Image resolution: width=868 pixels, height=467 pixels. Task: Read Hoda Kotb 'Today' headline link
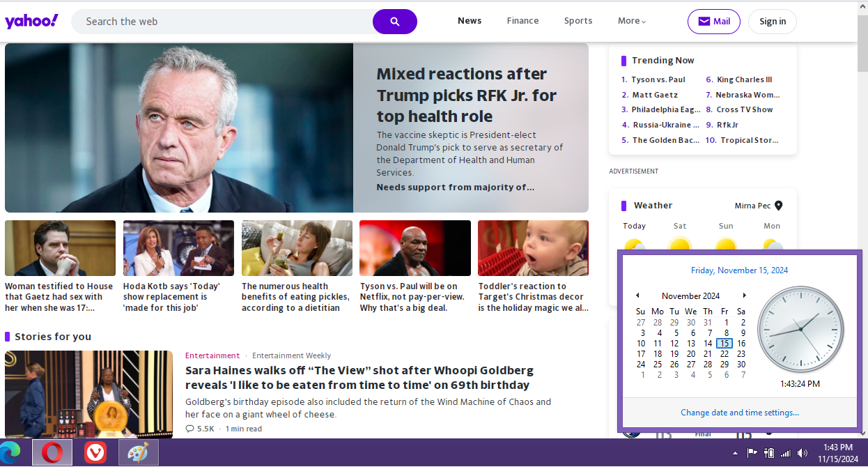click(172, 297)
